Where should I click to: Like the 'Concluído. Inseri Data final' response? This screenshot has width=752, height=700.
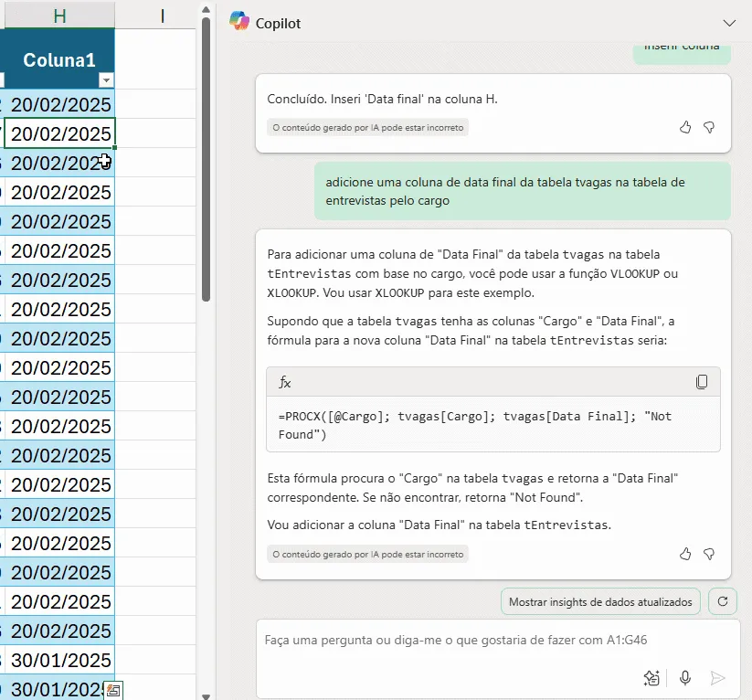coord(685,127)
